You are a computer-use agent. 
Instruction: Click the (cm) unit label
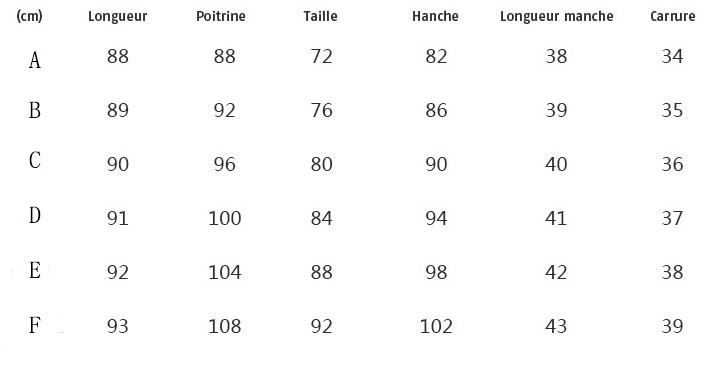tap(29, 16)
